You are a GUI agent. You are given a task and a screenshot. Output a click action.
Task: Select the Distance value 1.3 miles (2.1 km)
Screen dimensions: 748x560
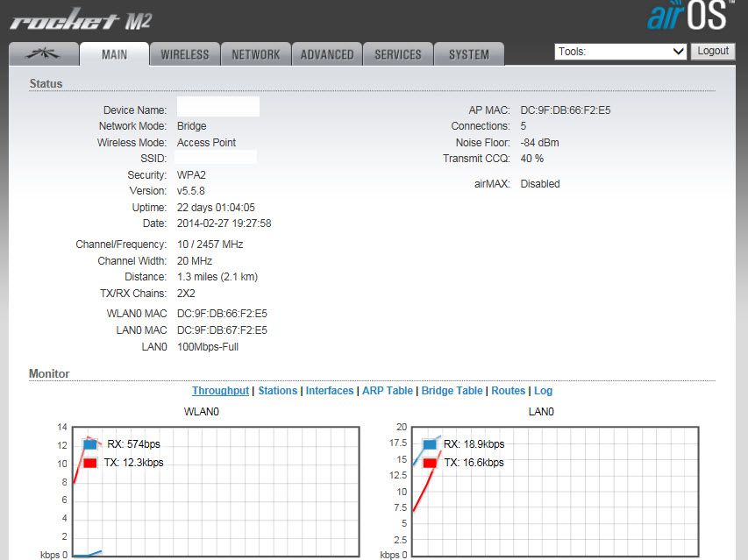pyautogui.click(x=217, y=277)
